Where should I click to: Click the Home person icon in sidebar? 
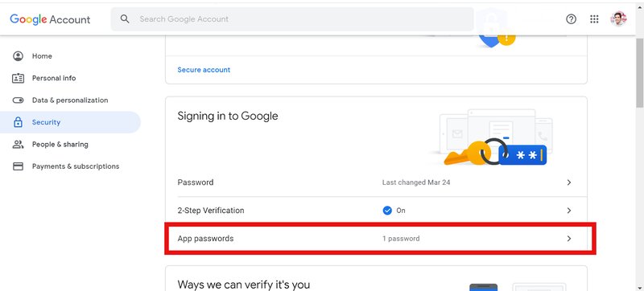coord(18,56)
